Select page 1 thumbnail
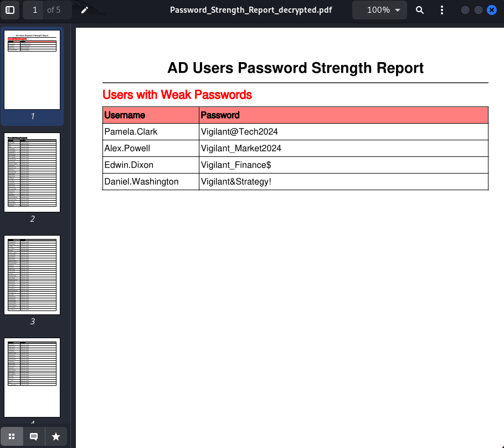The width and height of the screenshot is (504, 448). click(x=32, y=70)
